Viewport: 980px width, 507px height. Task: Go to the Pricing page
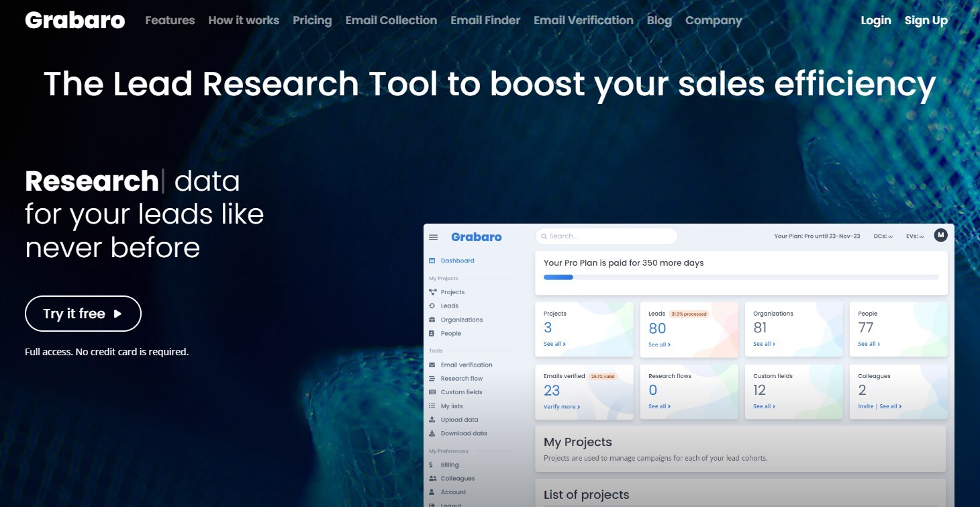coord(312,20)
